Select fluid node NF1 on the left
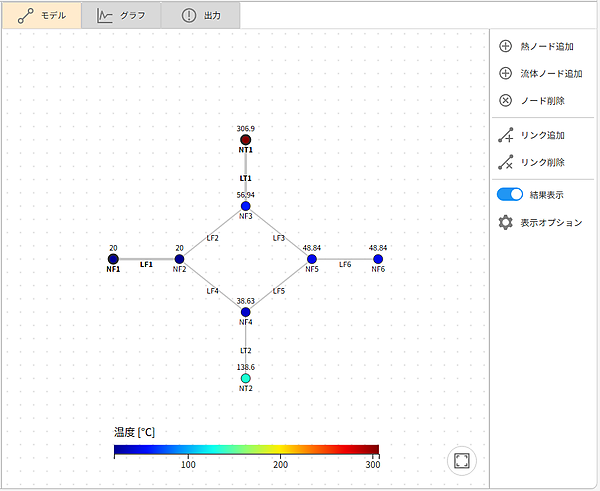Screen dimensions: 600x491 coord(113,259)
